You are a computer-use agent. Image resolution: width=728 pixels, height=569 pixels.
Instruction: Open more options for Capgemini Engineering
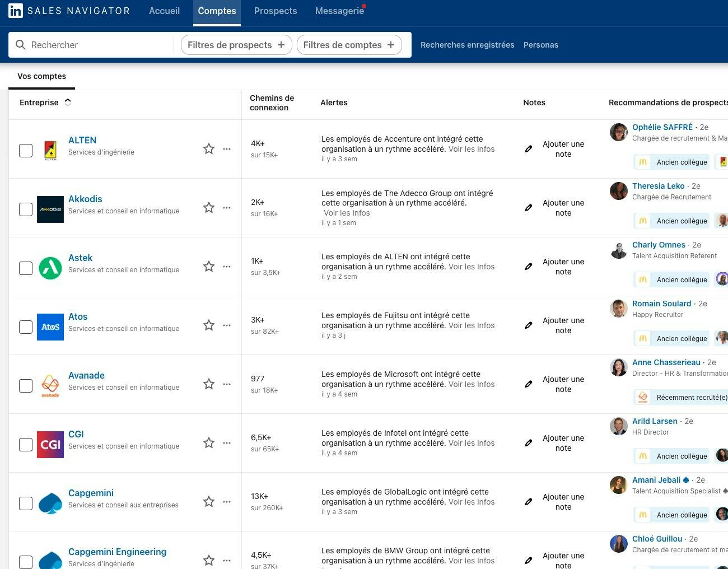tap(227, 561)
